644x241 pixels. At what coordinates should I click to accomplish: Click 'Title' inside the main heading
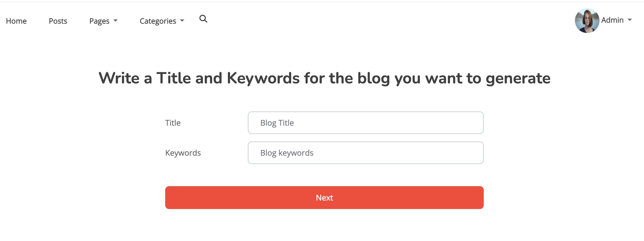[x=174, y=78]
